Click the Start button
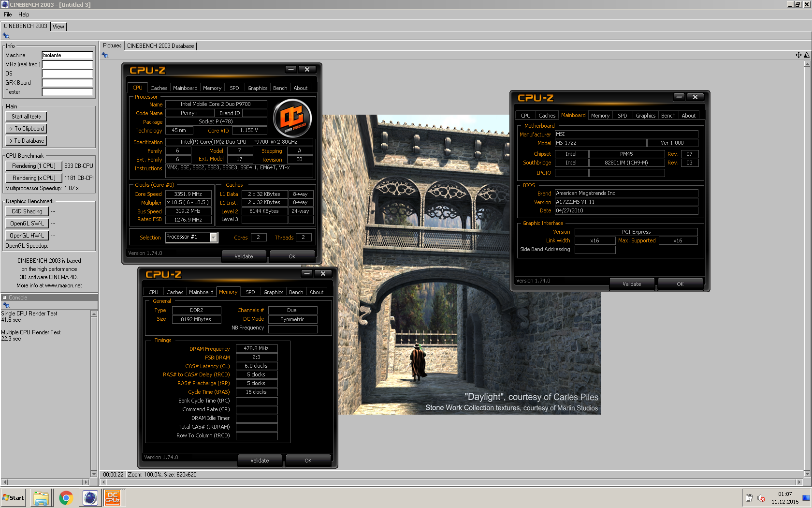Viewport: 812px width, 508px height. pyautogui.click(x=13, y=498)
